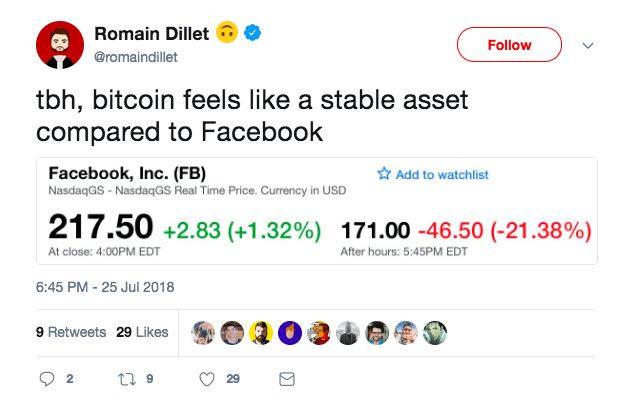Screen dimensions: 632x412
Task: Click the Romain Dillet display name
Action: click(x=152, y=35)
